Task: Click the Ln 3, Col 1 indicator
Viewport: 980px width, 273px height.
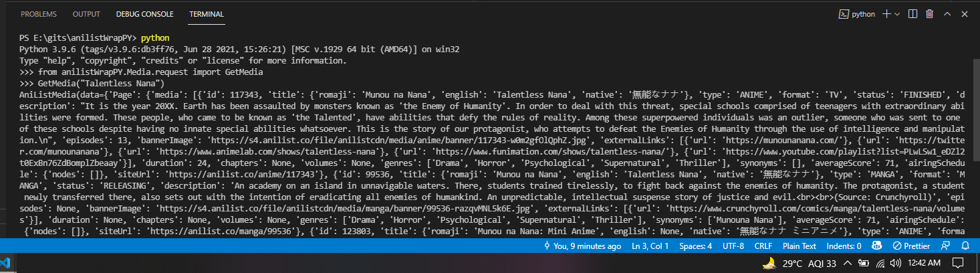Action: point(650,246)
